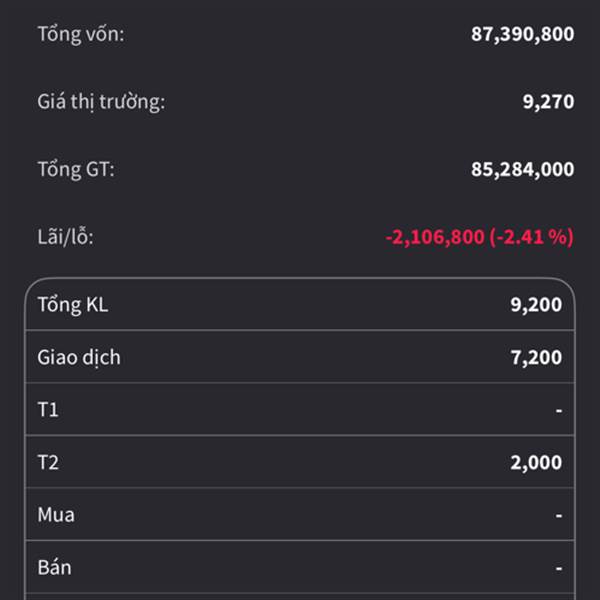The height and width of the screenshot is (600, 600).
Task: Click the total value 85,284,000
Action: 522,169
